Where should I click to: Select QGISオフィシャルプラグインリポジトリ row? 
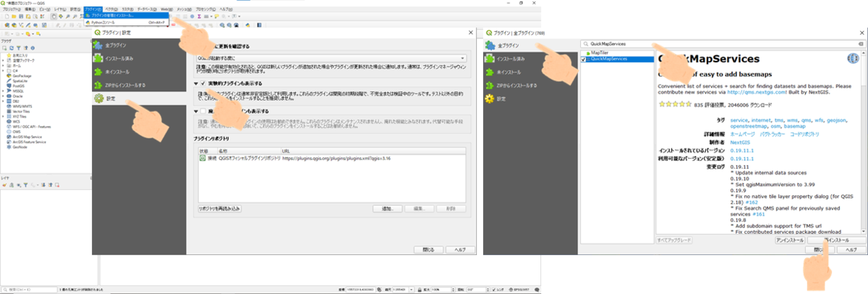(331, 157)
